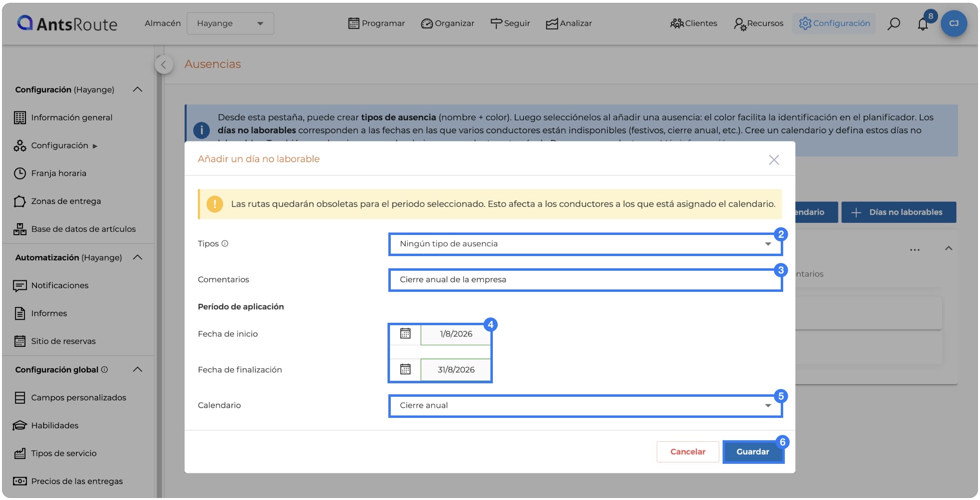Click the Fecha de inicio date field

click(455, 334)
